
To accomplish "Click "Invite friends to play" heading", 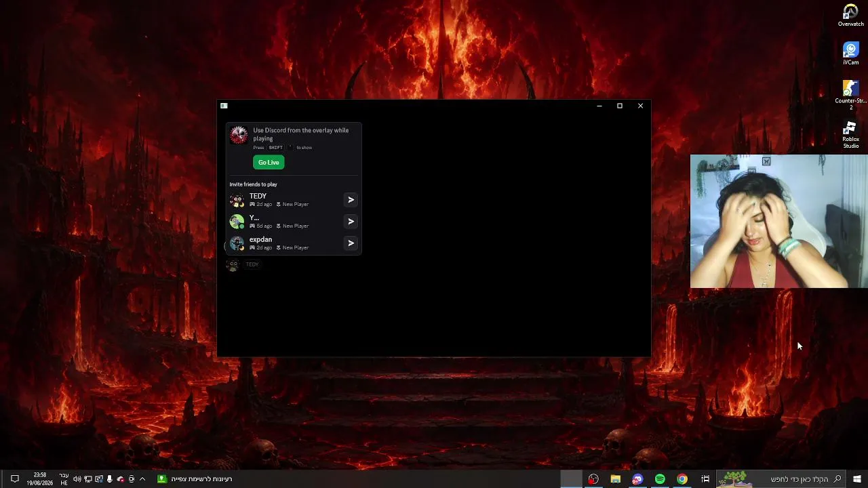I will pos(253,184).
